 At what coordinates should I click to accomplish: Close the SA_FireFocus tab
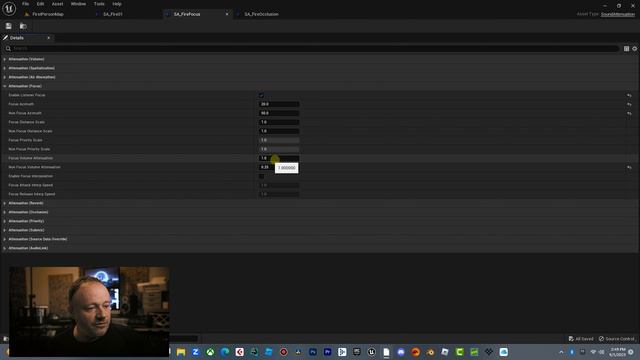tap(227, 14)
